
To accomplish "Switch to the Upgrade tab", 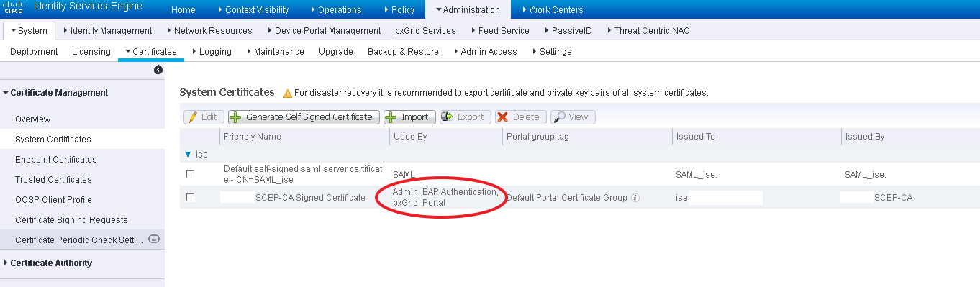I will click(335, 52).
